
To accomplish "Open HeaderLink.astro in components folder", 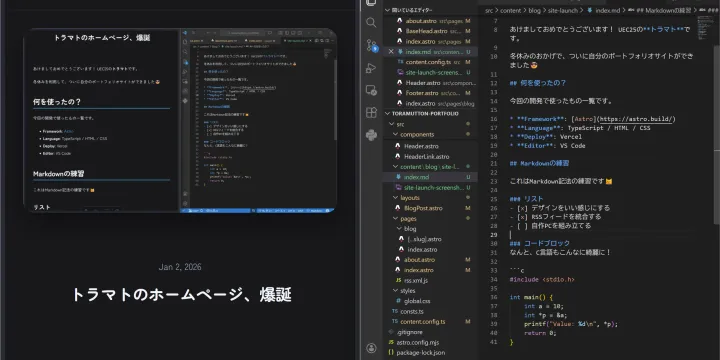I will (x=427, y=157).
